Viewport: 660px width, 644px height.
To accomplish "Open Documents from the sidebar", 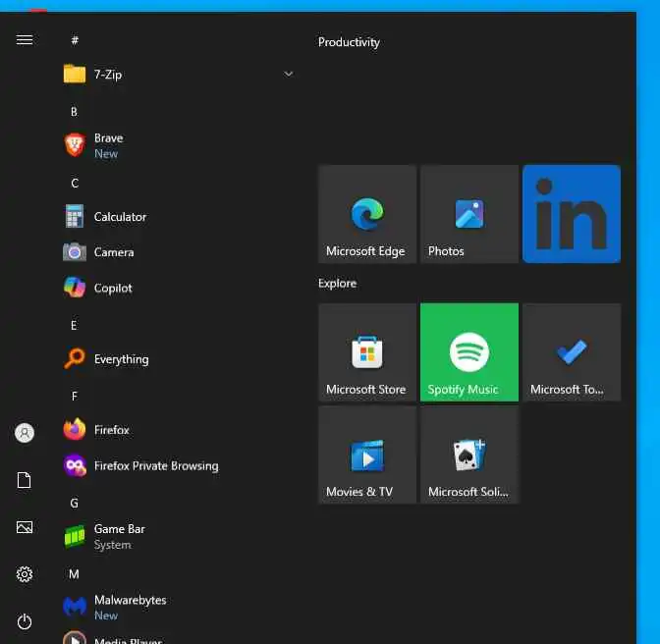I will [x=24, y=480].
